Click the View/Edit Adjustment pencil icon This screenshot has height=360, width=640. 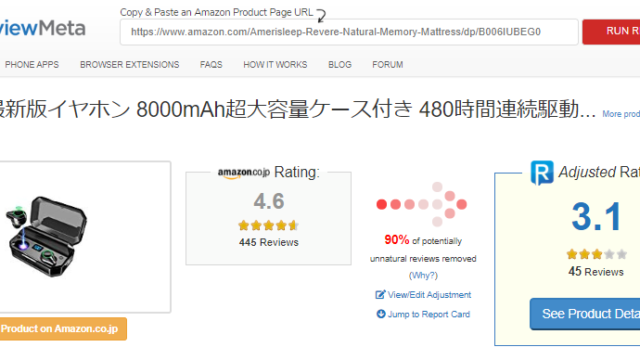380,295
